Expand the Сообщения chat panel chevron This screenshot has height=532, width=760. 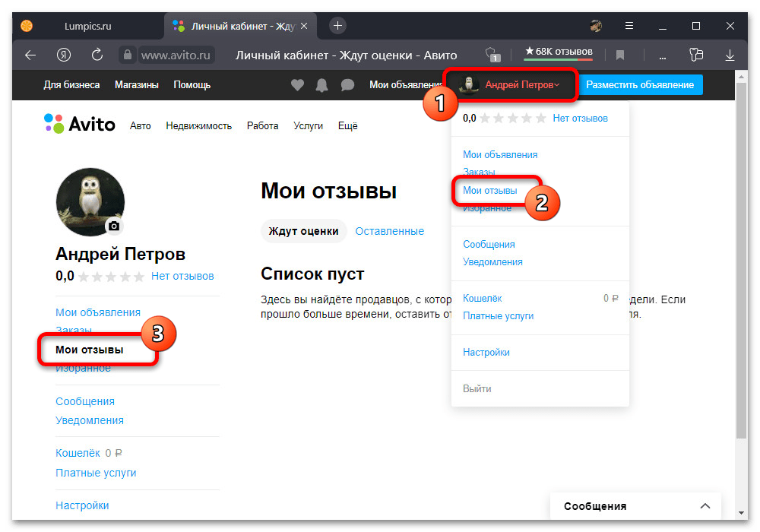(x=705, y=506)
